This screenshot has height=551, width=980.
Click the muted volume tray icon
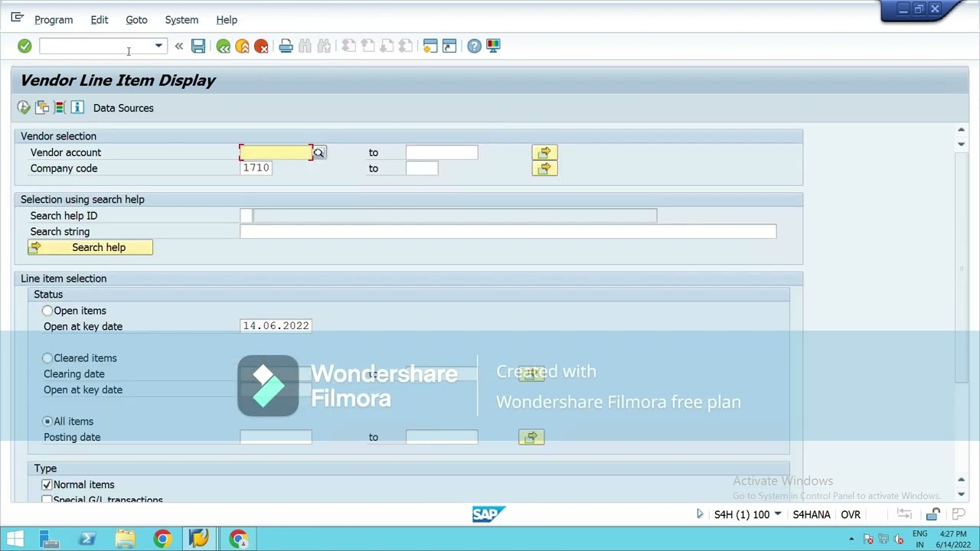(898, 540)
